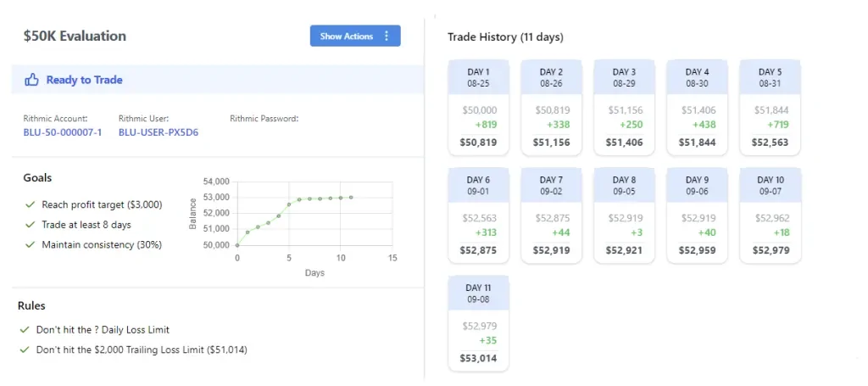Image resolution: width=868 pixels, height=386 pixels.
Task: Open the three-dot menu on Show Actions
Action: (x=387, y=36)
